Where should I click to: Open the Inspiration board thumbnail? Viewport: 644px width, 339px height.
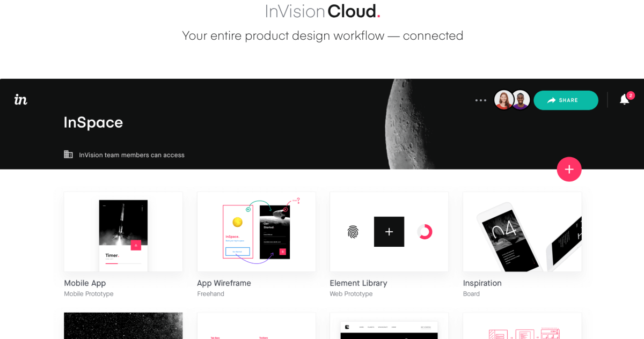(x=522, y=232)
